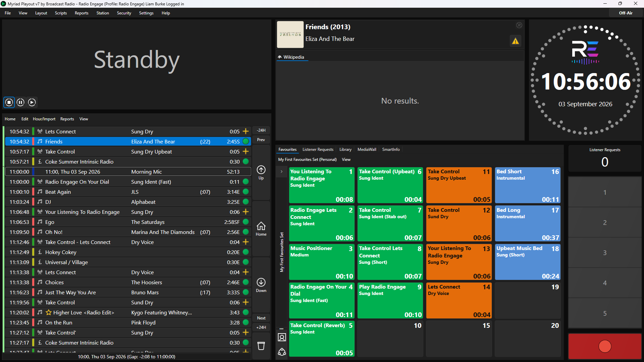
Task: Click the log Home icon
Action: tap(261, 226)
